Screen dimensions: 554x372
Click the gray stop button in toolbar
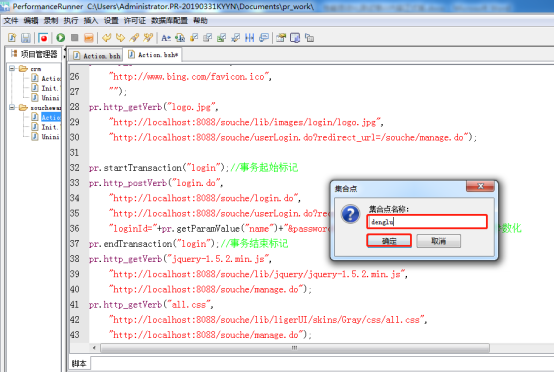[75, 37]
